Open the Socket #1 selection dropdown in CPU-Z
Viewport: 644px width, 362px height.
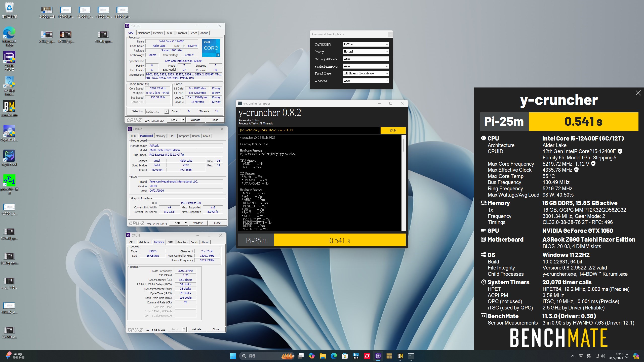[x=157, y=112]
